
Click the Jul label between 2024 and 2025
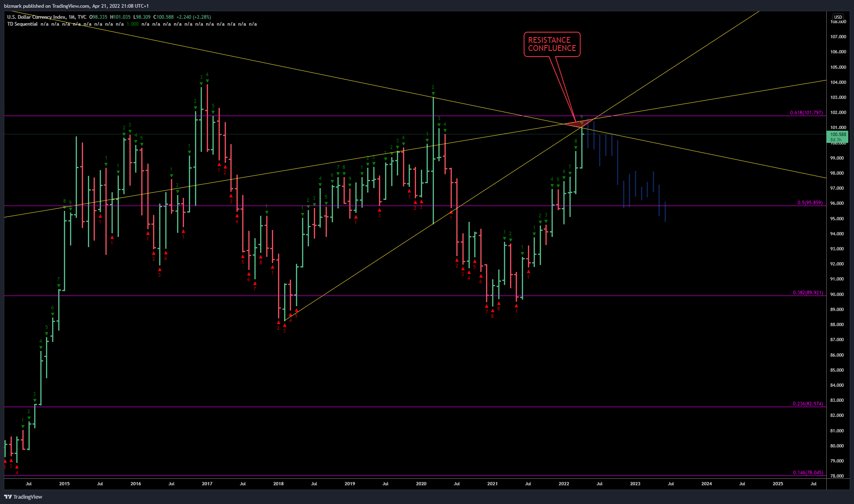tap(742, 484)
